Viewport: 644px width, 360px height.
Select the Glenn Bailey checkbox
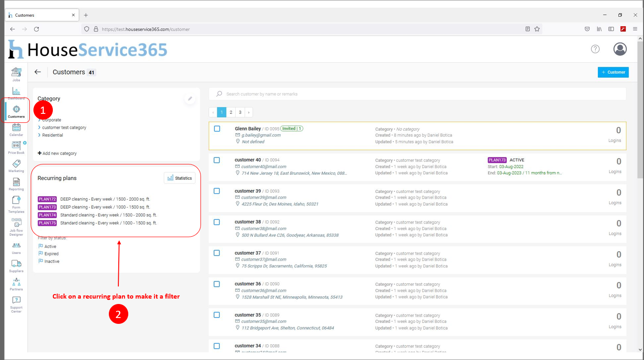[217, 129]
